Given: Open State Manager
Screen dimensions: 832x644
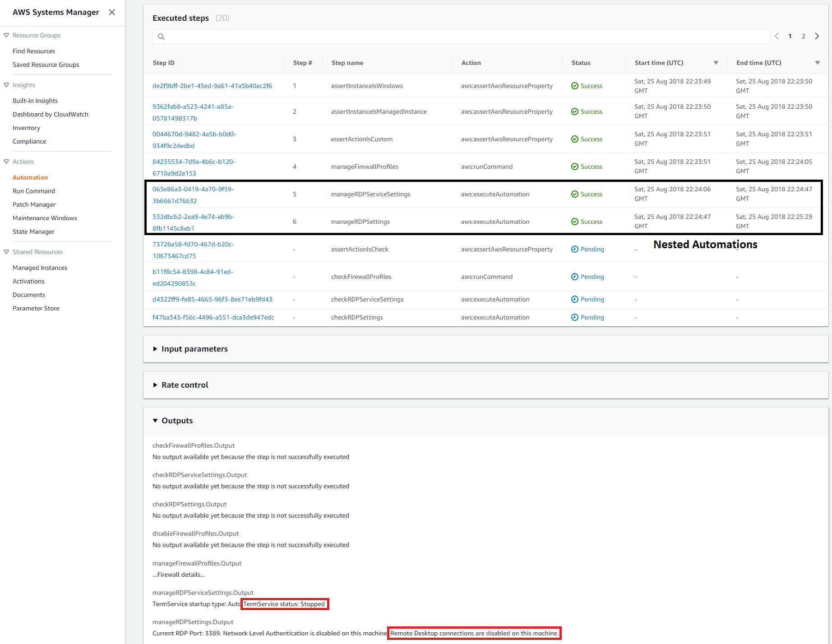Looking at the screenshot, I should [x=33, y=232].
